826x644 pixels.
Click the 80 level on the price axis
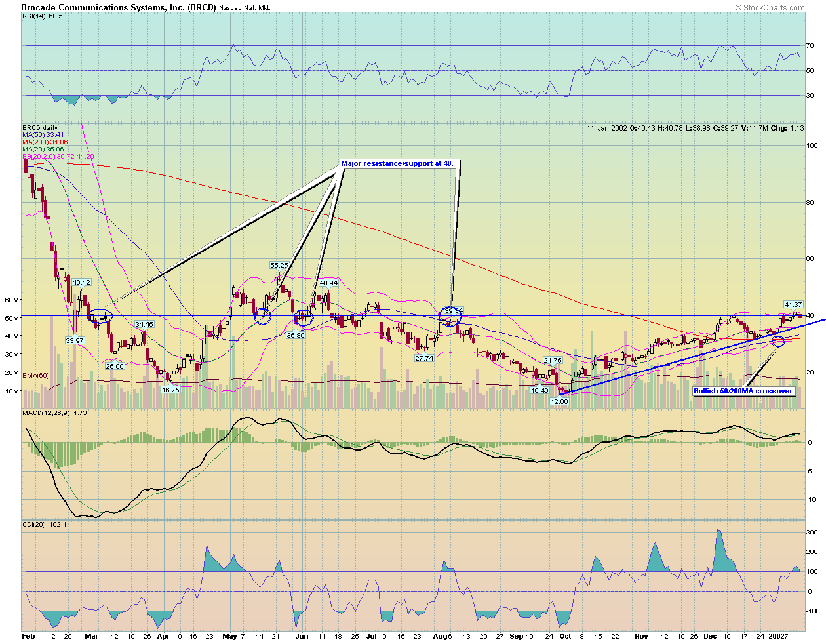810,202
